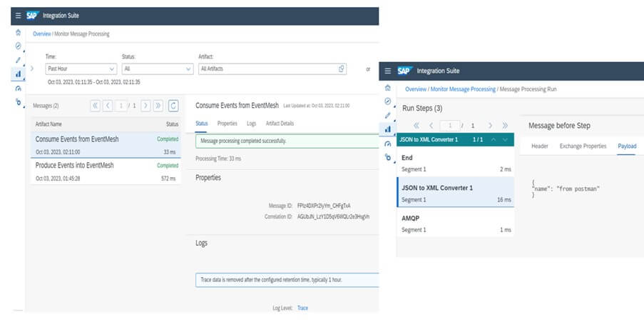Image resolution: width=644 pixels, height=320 pixels.
Task: Click page number field in Messages pagination
Action: point(121,106)
